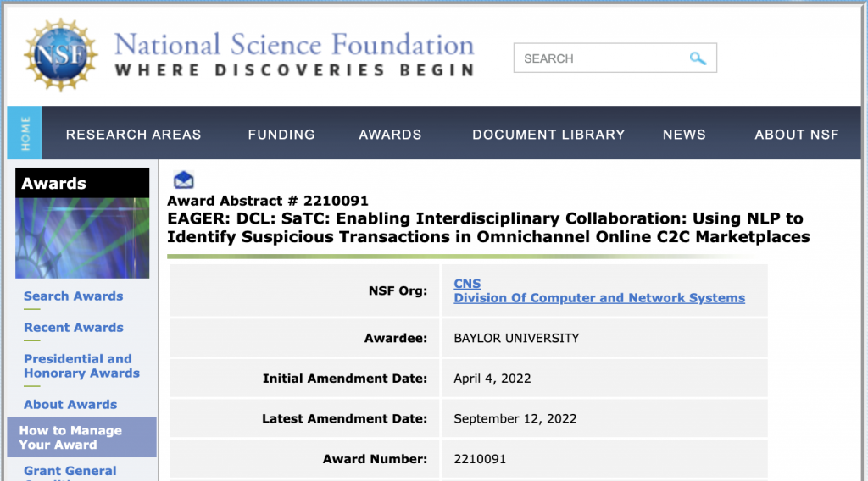This screenshot has width=868, height=481.
Task: Click the National Science Foundation title text
Action: pyautogui.click(x=294, y=45)
